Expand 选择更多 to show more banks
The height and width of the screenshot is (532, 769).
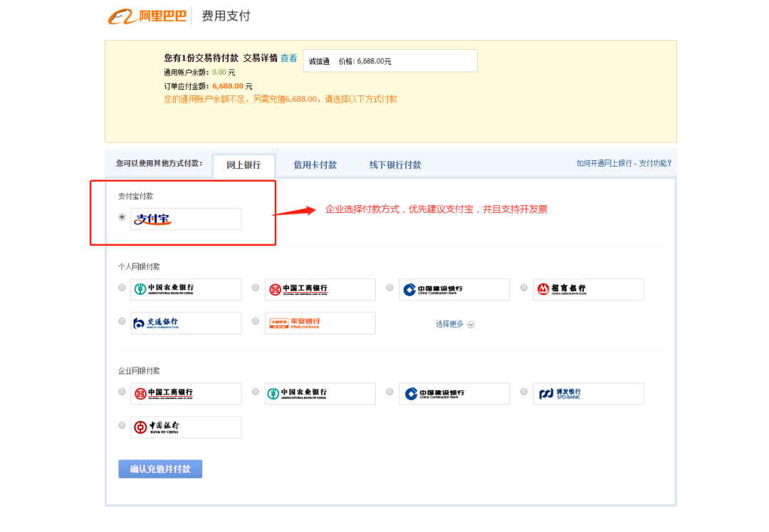click(454, 324)
